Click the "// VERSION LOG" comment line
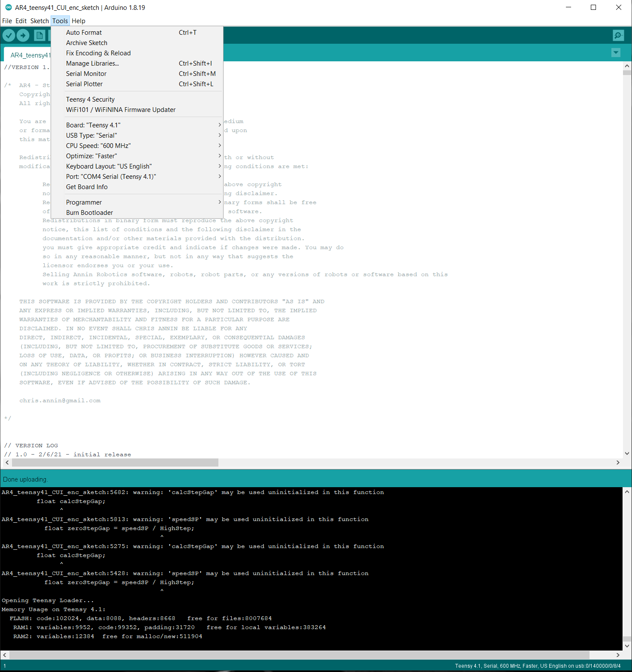 [31, 446]
